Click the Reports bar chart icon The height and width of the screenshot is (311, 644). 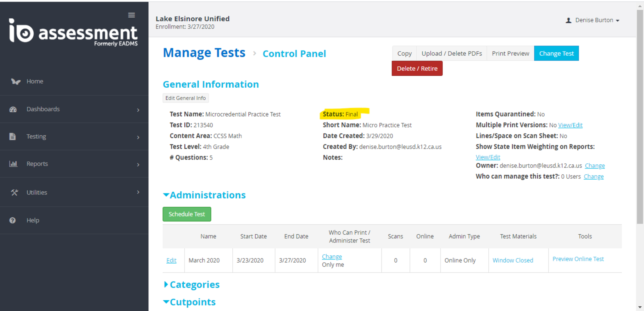13,164
